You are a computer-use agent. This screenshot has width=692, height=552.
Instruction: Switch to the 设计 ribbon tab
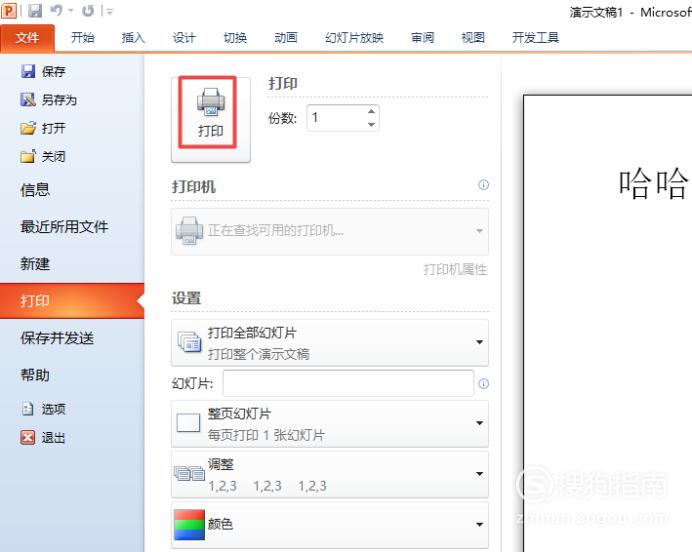point(184,38)
